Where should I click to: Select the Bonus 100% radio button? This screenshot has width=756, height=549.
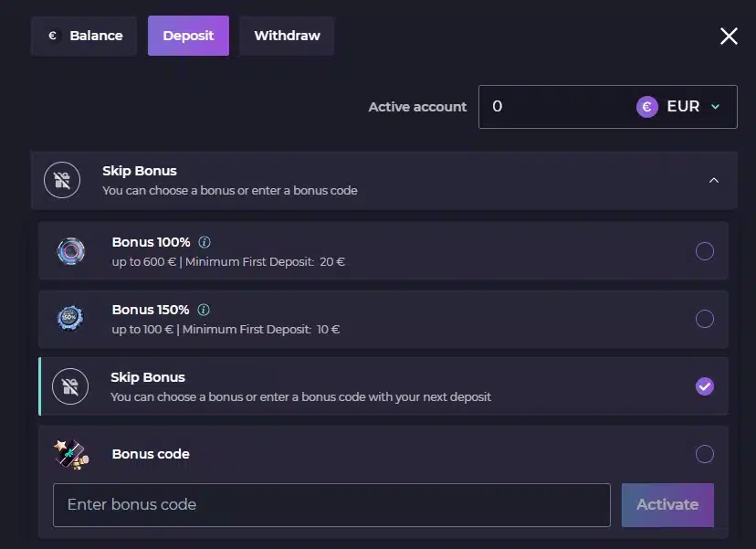click(x=704, y=251)
